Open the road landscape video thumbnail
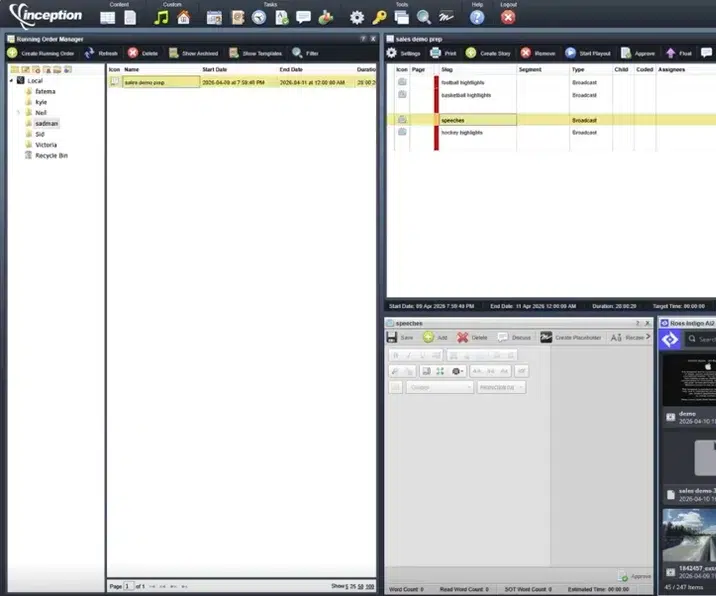The width and height of the screenshot is (716, 596). [689, 536]
